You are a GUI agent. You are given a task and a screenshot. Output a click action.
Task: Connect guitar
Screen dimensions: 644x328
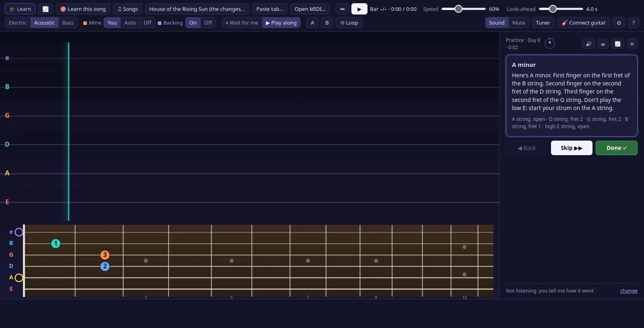pos(584,23)
